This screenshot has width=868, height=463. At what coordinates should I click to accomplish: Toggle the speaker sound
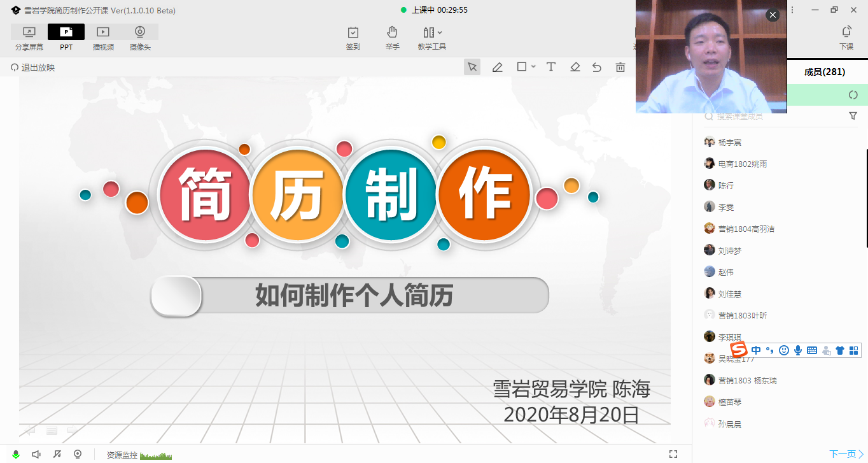pos(36,454)
